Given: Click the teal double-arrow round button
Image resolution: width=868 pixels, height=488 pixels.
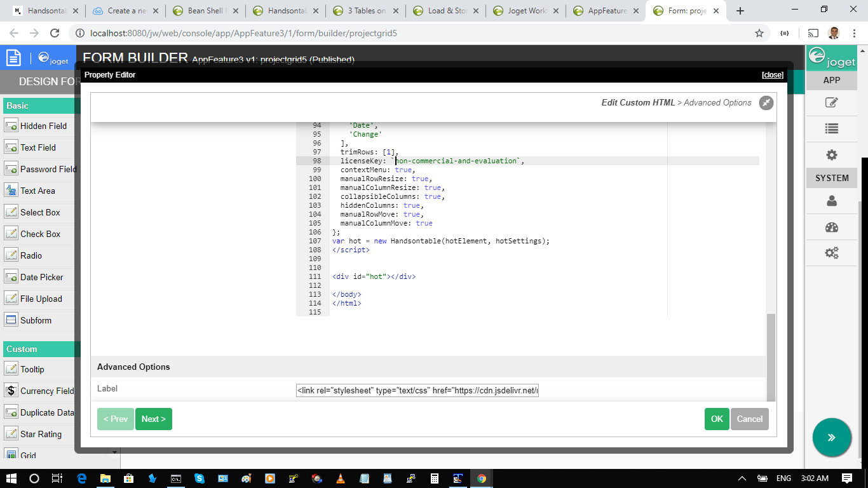Looking at the screenshot, I should coord(831,437).
